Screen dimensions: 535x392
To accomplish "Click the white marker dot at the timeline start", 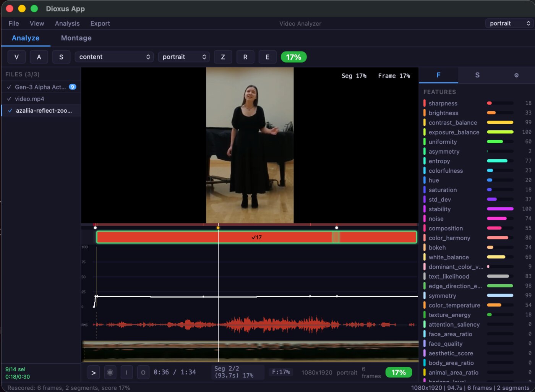I will click(95, 228).
